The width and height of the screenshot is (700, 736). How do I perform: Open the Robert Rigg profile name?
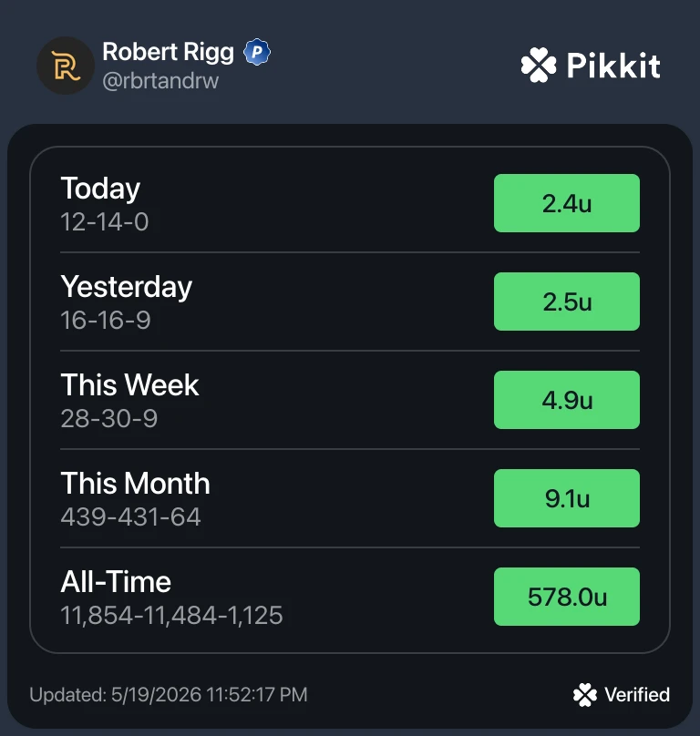(169, 52)
